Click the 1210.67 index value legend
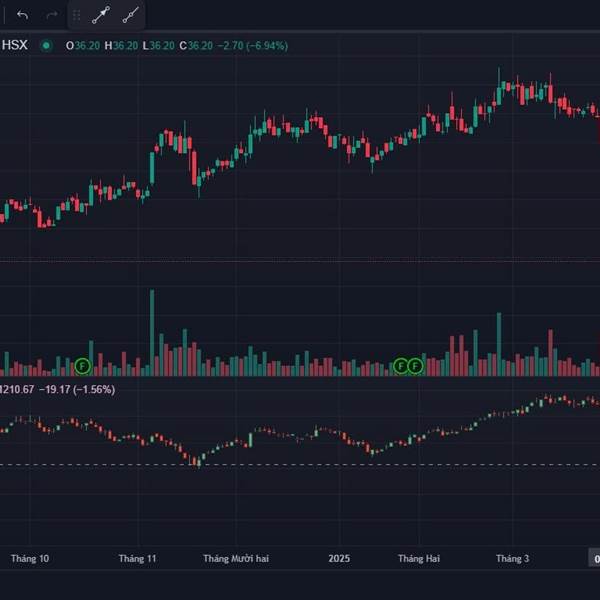The height and width of the screenshot is (600, 600). 18,389
